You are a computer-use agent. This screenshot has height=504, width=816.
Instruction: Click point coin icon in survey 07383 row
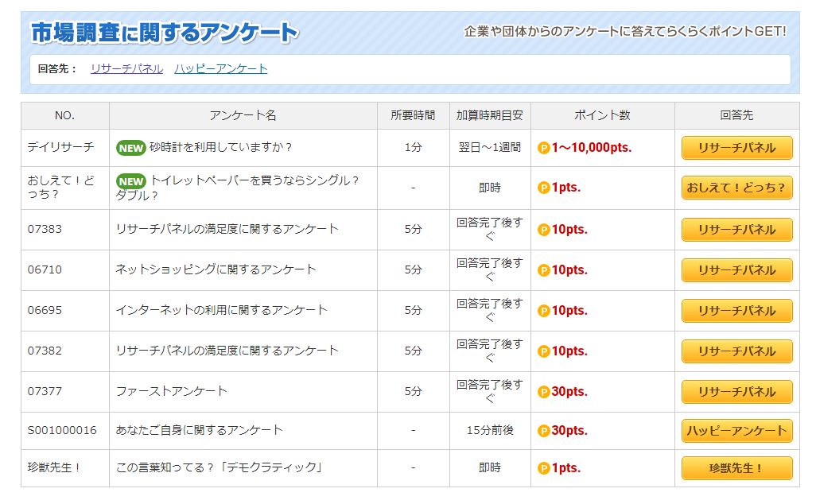[544, 230]
